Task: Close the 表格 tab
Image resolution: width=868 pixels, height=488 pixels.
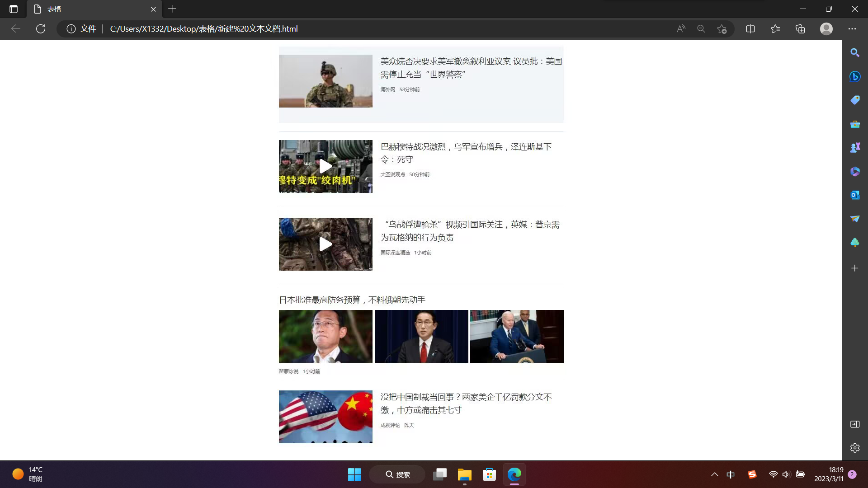Action: point(153,9)
